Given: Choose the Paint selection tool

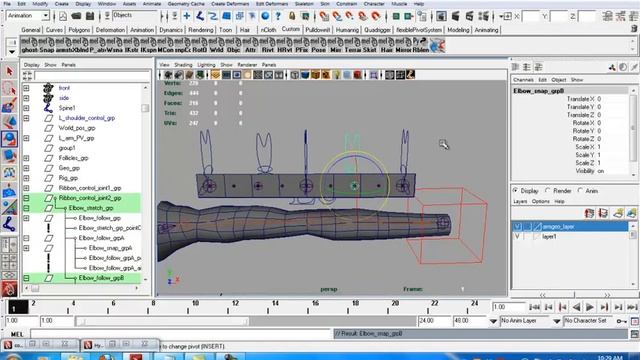Looking at the screenshot, I should pyautogui.click(x=9, y=105).
